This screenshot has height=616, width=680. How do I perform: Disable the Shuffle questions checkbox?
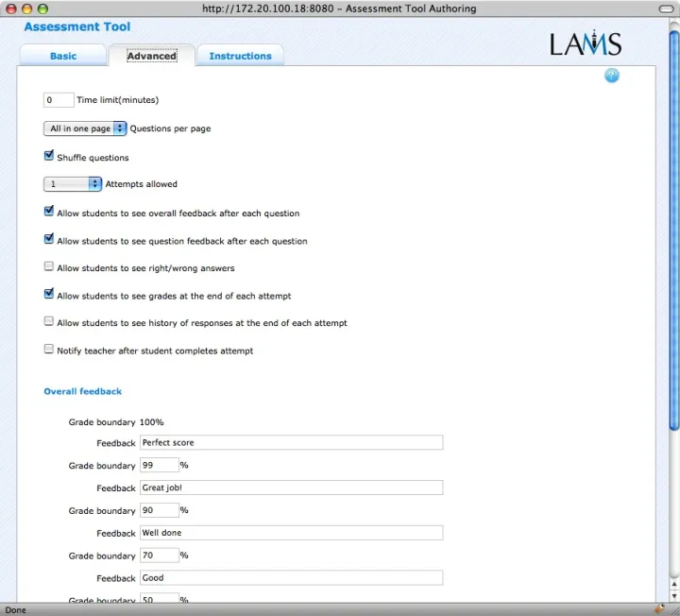(49, 156)
